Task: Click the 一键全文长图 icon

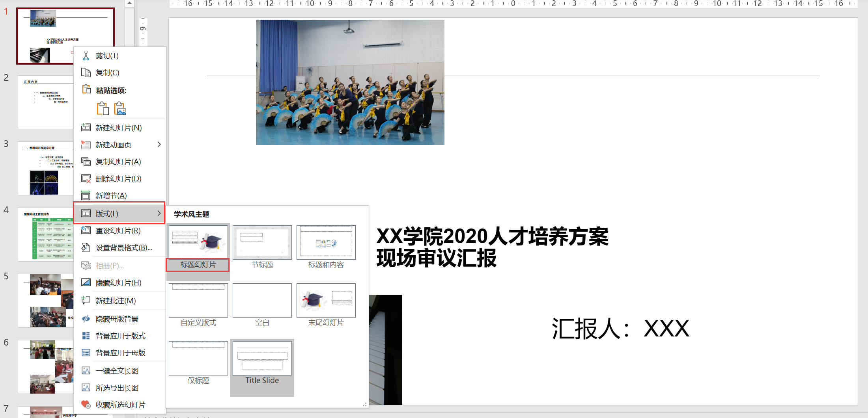Action: 86,371
